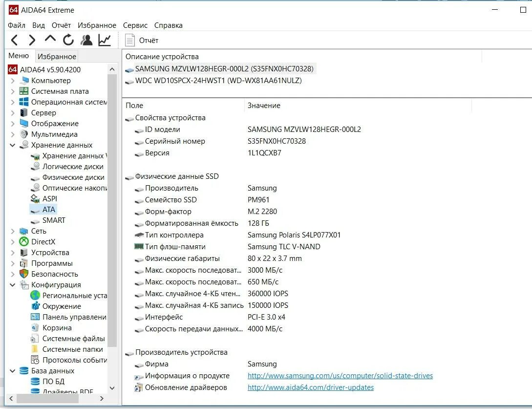
Task: Expand the Компьютер tree node
Action: 13,81
